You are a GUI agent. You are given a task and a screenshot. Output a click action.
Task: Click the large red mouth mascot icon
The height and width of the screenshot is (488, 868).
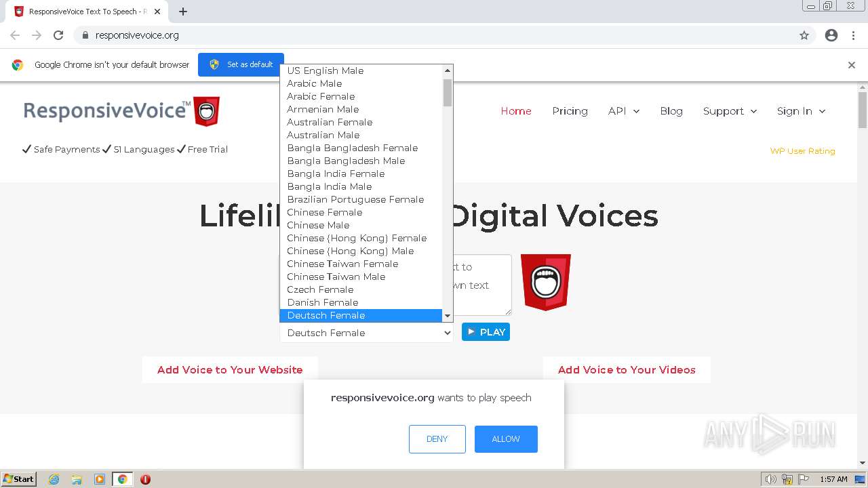pos(546,282)
